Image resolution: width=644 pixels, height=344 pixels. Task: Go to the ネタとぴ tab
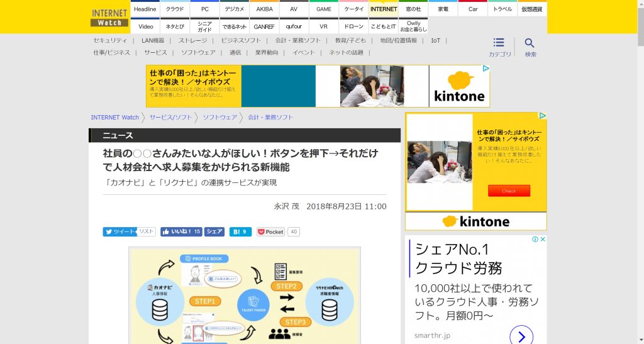(175, 26)
